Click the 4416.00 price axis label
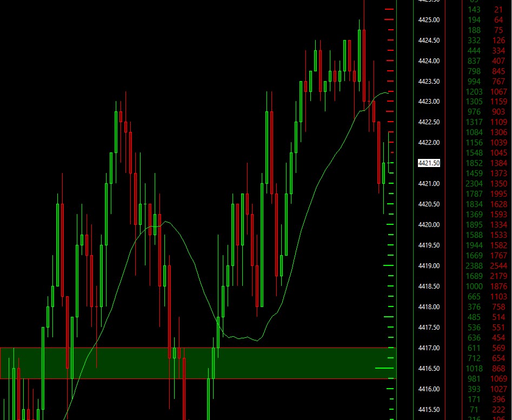The width and height of the screenshot is (512, 420). tap(429, 389)
